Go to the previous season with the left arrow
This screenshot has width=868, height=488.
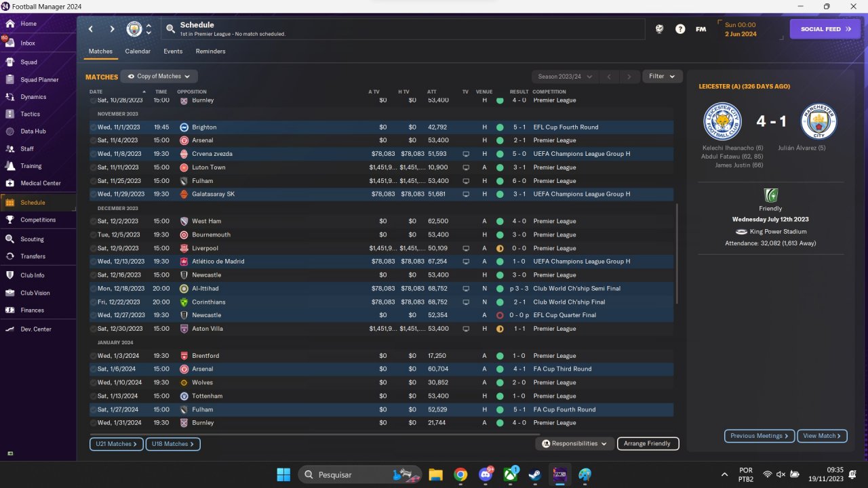[x=609, y=77]
